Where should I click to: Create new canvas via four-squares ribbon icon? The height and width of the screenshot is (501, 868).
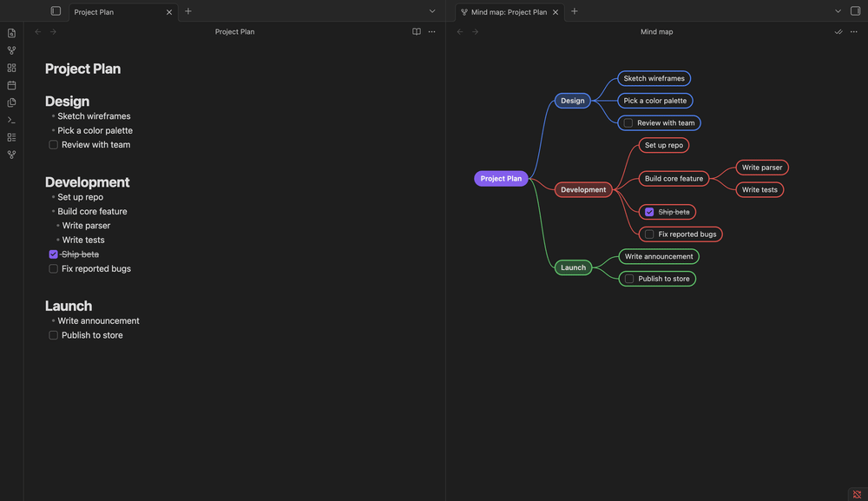[11, 68]
